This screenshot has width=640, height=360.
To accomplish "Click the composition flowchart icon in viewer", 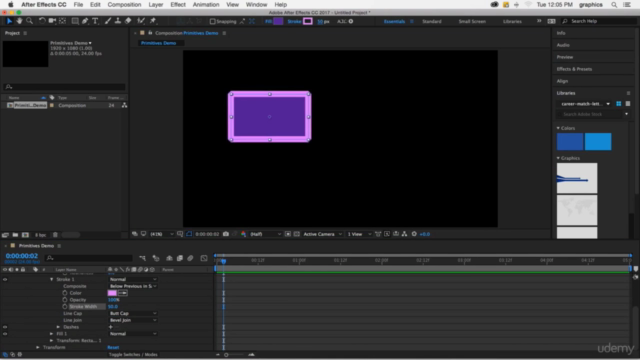I will click(404, 234).
